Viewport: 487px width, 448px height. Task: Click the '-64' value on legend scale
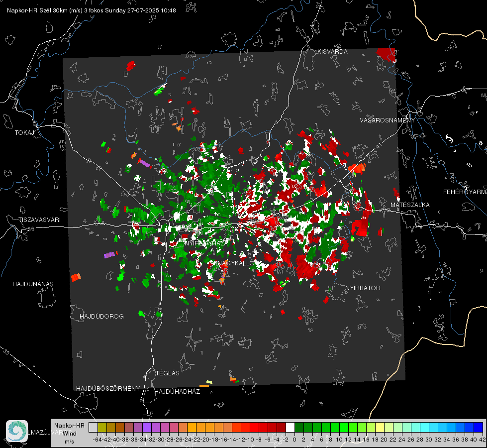tap(97, 440)
